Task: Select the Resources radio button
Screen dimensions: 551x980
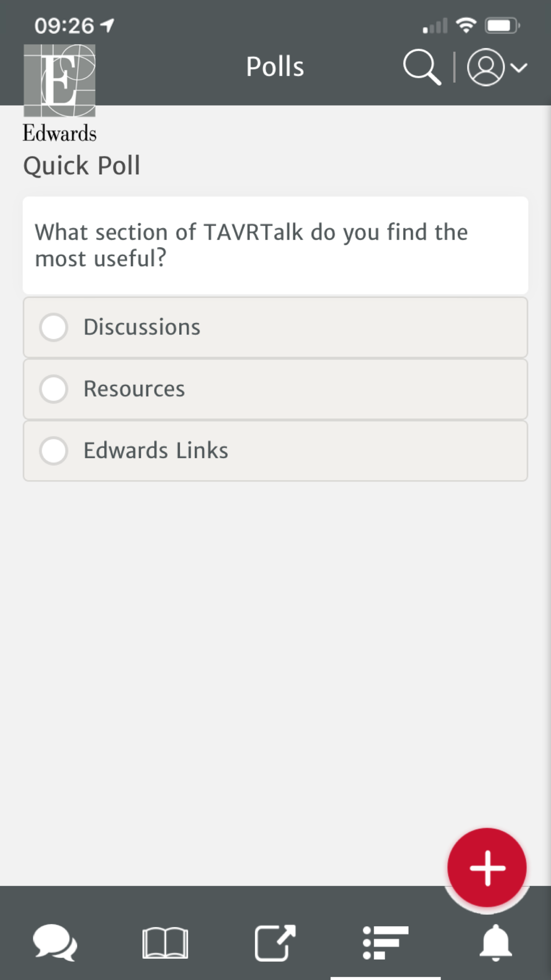Action: click(54, 389)
